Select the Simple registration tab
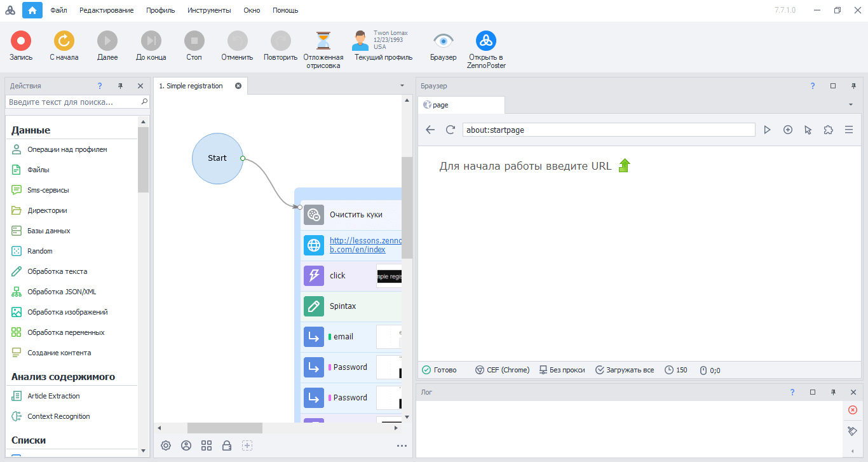The image size is (868, 462). (x=191, y=86)
